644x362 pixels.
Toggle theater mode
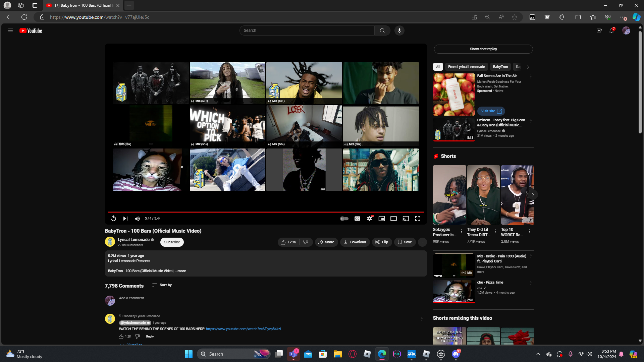(x=393, y=219)
